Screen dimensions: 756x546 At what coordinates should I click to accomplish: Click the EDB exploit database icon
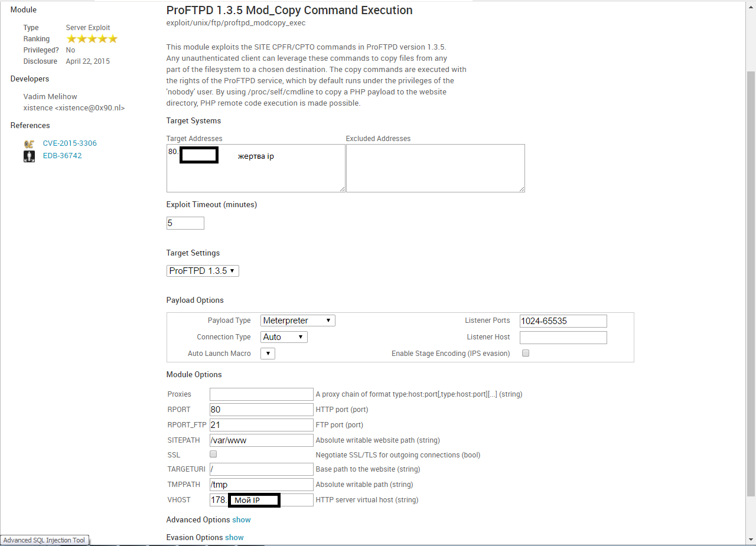pyautogui.click(x=29, y=156)
